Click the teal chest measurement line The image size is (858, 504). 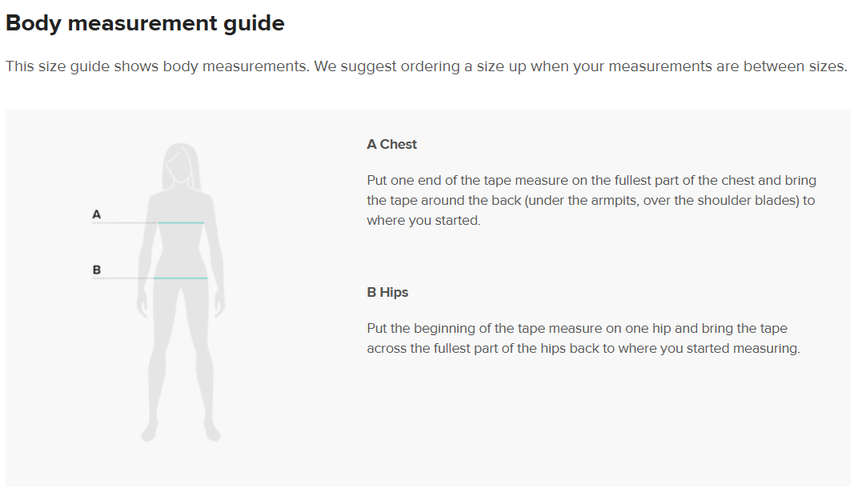point(181,222)
